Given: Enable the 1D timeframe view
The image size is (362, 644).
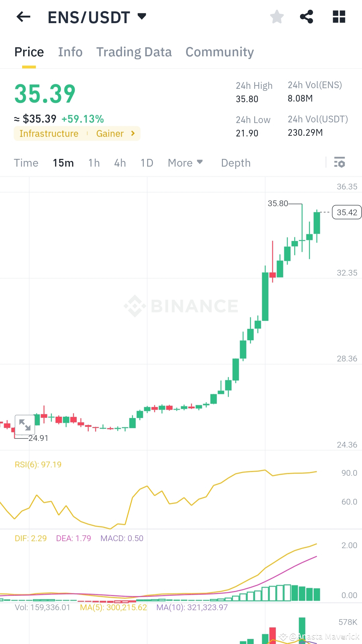Looking at the screenshot, I should pyautogui.click(x=146, y=163).
